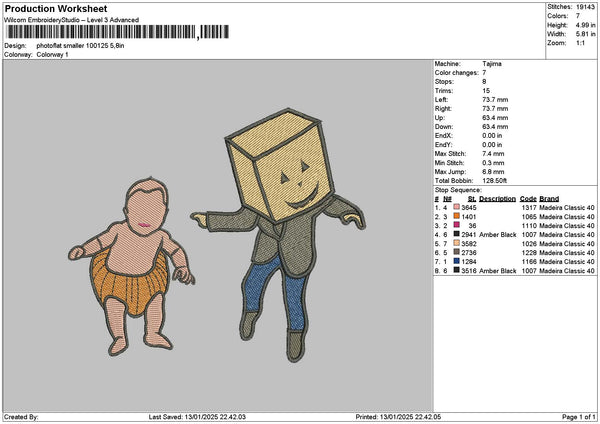Click the Machine value Tajima
The width and height of the screenshot is (600, 424).
492,62
